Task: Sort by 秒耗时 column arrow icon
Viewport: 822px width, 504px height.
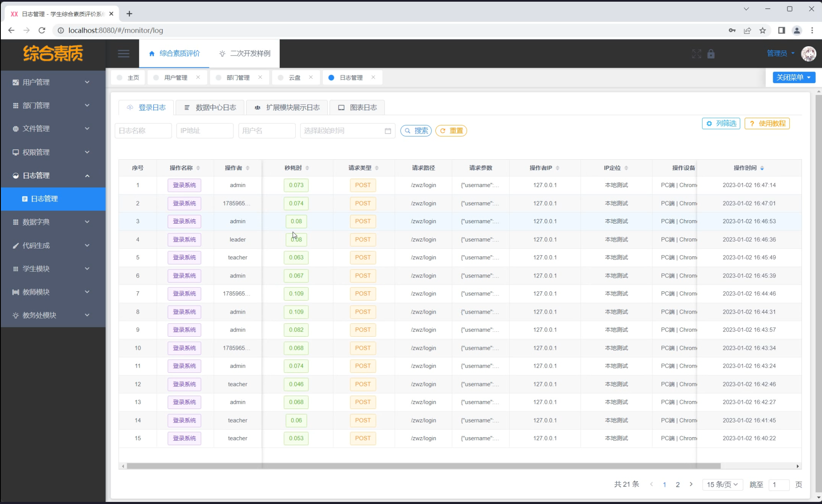Action: pos(307,168)
